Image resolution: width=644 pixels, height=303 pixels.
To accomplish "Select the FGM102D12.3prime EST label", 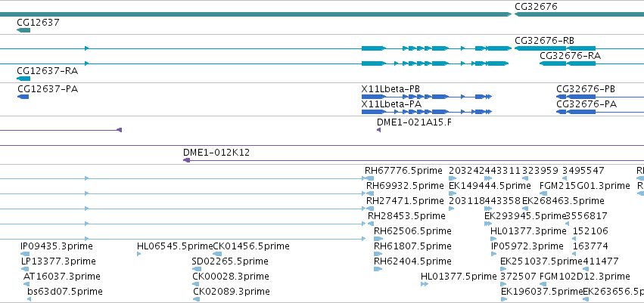I will (x=584, y=277).
